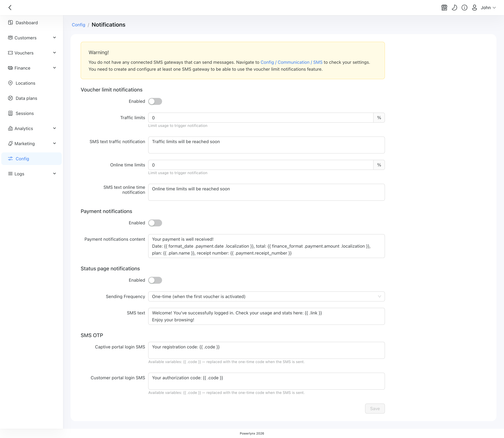Expand the Logs menu chevron

click(54, 174)
